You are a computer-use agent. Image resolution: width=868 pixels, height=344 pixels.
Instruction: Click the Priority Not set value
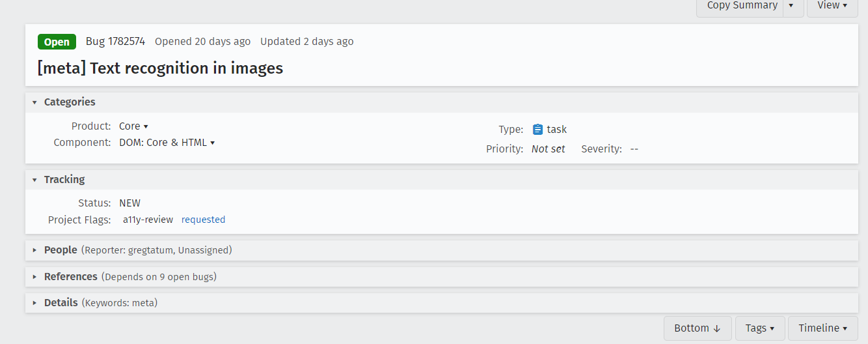(548, 149)
